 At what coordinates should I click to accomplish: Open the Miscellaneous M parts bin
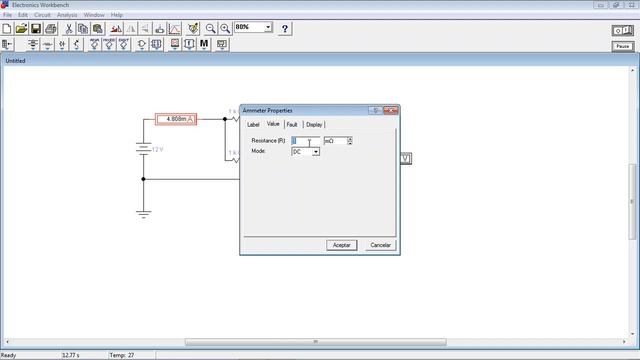[x=204, y=44]
